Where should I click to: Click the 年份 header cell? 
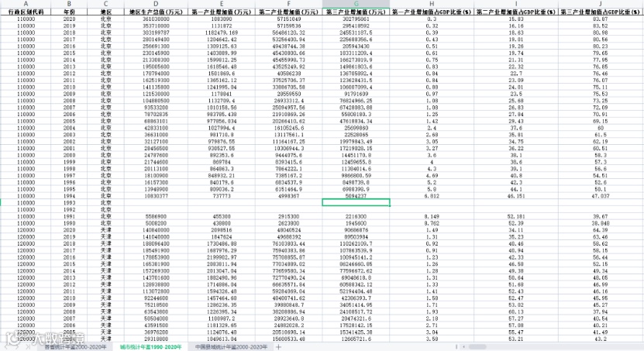[69, 12]
